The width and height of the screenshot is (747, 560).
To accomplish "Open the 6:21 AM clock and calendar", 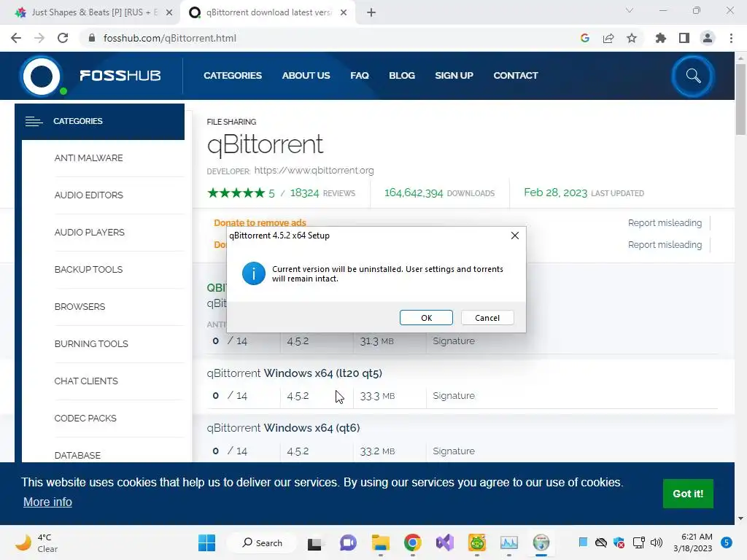I will click(x=693, y=542).
